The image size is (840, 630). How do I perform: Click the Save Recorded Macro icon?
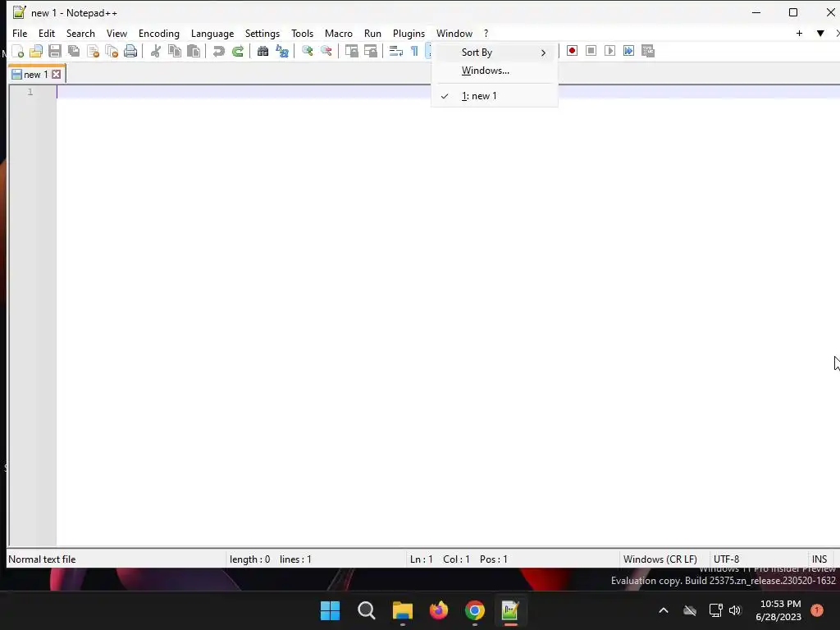point(648,51)
